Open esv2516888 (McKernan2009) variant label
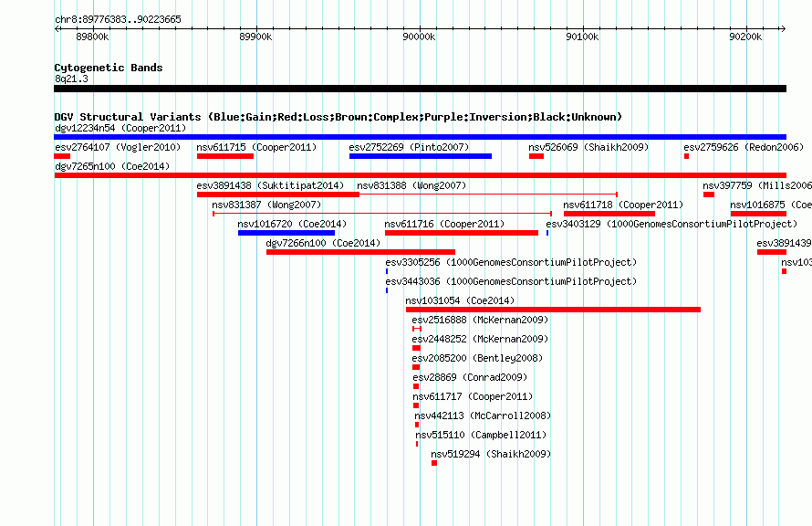 click(x=480, y=320)
